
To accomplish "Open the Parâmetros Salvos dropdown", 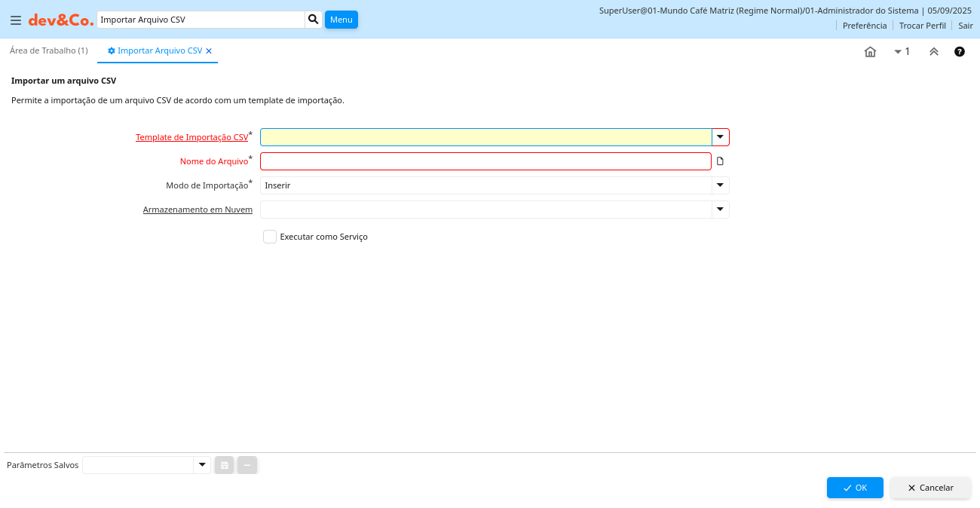I will pyautogui.click(x=201, y=465).
